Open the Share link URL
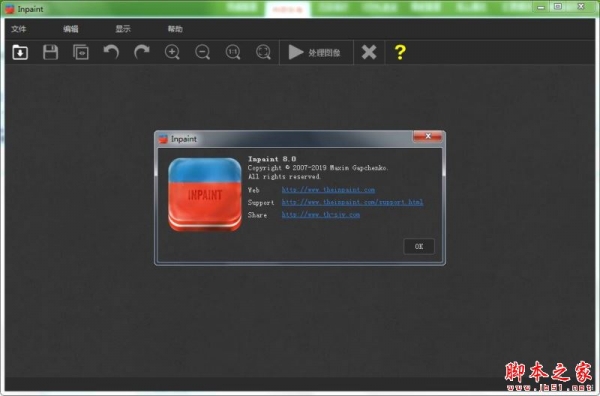600x396 pixels. pos(321,215)
